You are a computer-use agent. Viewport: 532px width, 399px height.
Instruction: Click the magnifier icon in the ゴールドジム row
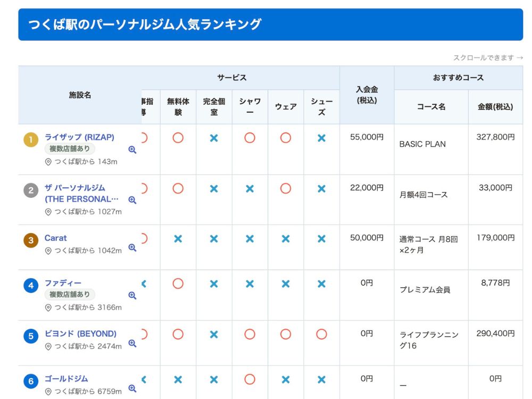[x=132, y=388]
